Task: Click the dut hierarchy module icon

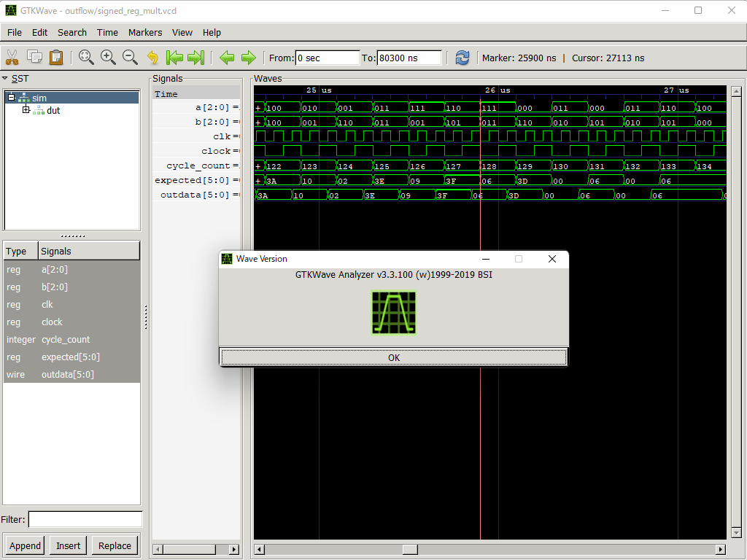Action: coord(39,111)
